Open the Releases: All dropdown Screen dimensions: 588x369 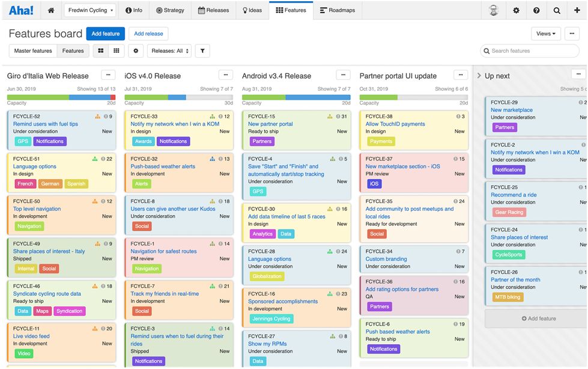(x=170, y=51)
